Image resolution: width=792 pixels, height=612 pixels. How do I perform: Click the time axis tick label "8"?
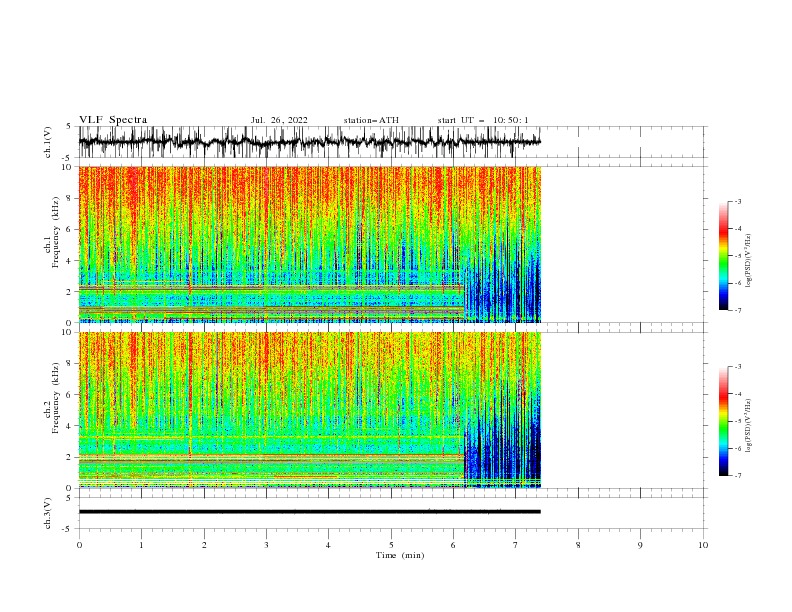pos(578,545)
